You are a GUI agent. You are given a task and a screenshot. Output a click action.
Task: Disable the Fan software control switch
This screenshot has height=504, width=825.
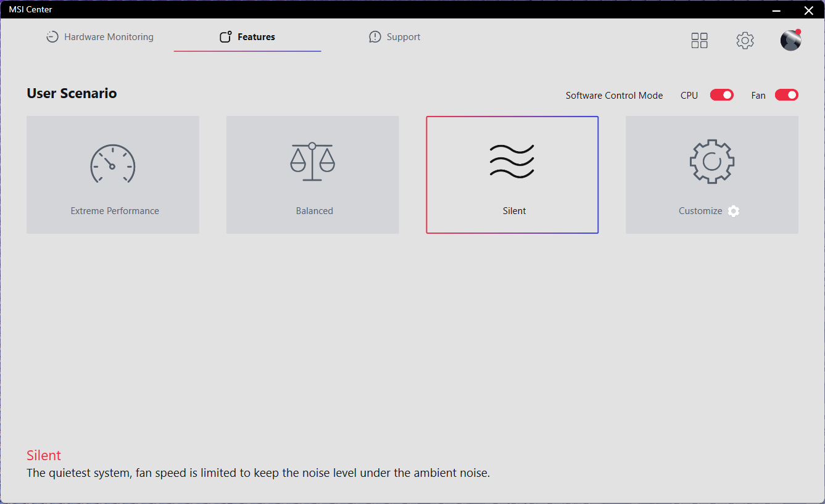(786, 95)
